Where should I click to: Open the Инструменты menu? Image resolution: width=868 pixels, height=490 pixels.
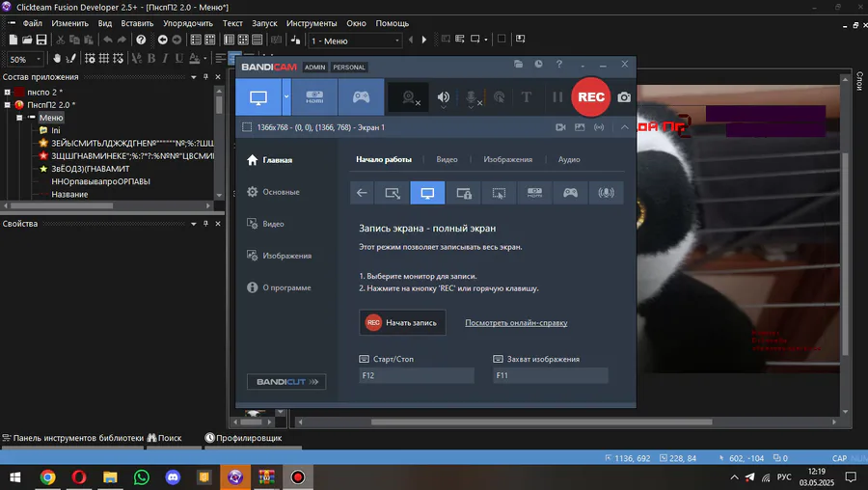pyautogui.click(x=312, y=23)
